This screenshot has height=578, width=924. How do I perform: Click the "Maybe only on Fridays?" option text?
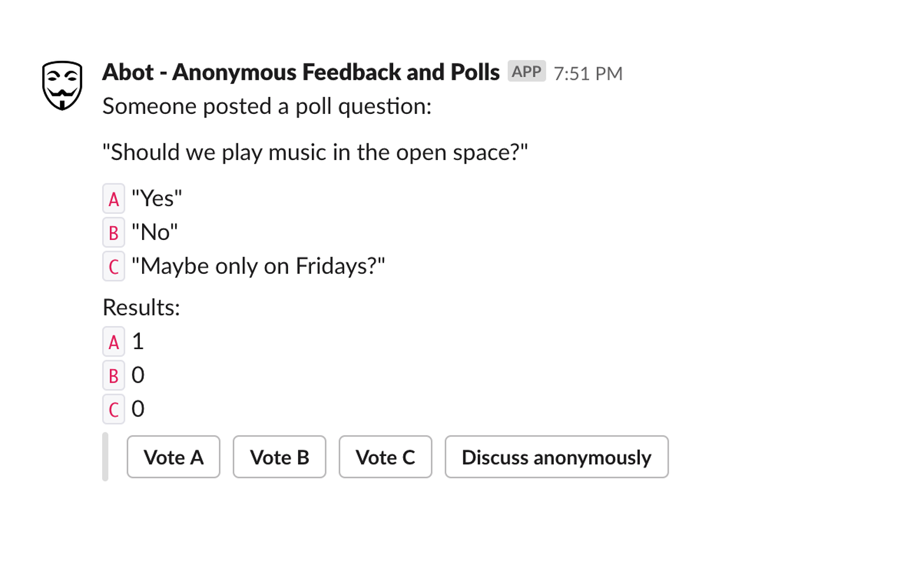258,266
